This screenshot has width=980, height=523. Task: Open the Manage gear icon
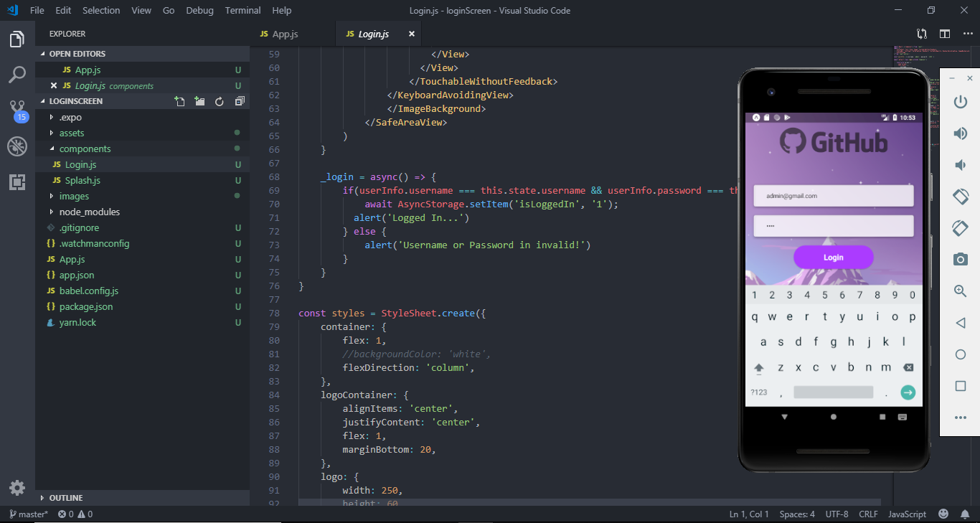click(x=17, y=488)
